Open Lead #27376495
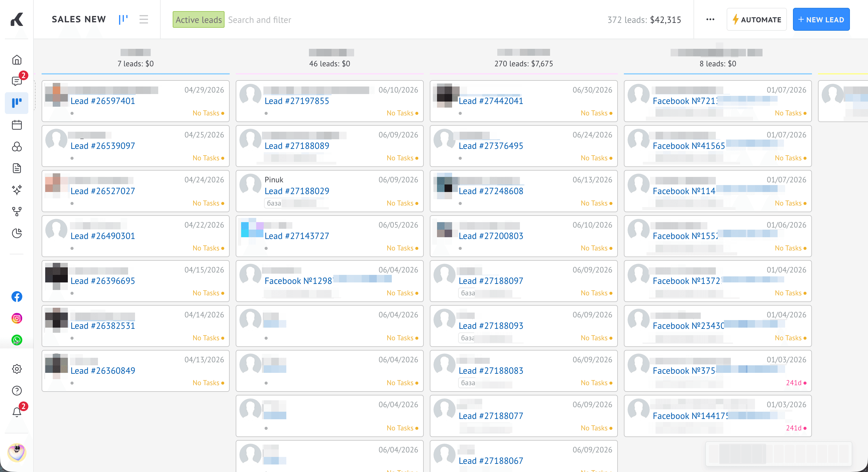 pos(491,146)
